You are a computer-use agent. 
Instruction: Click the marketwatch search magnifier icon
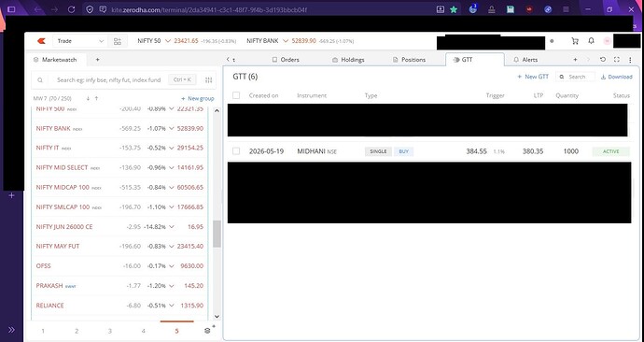click(40, 80)
